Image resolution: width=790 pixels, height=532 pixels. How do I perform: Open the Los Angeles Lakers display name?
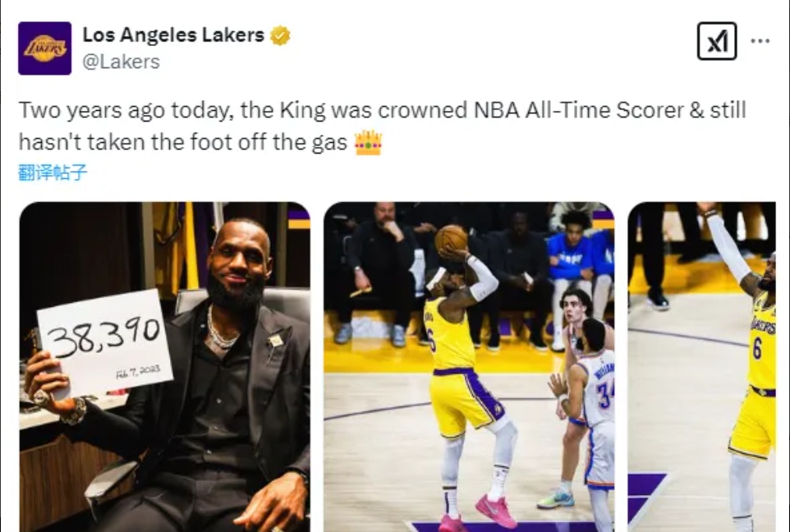pyautogui.click(x=173, y=35)
